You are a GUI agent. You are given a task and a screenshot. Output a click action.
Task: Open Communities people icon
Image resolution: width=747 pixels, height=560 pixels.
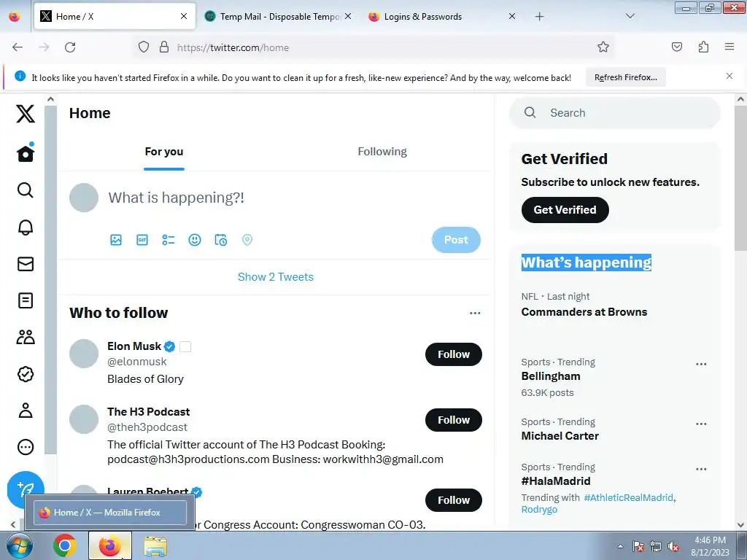tap(26, 337)
